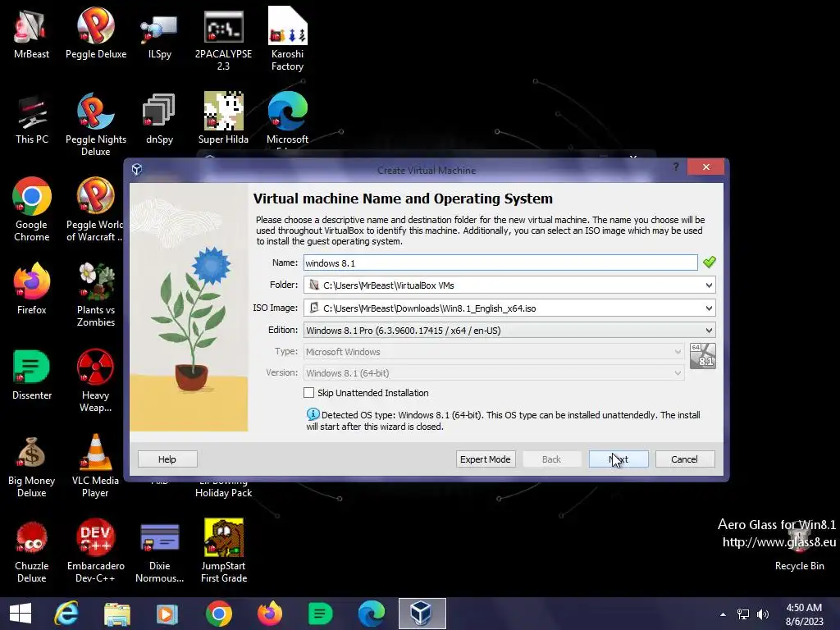This screenshot has height=630, width=840.
Task: Open the disabled Version dropdown
Action: coord(493,373)
